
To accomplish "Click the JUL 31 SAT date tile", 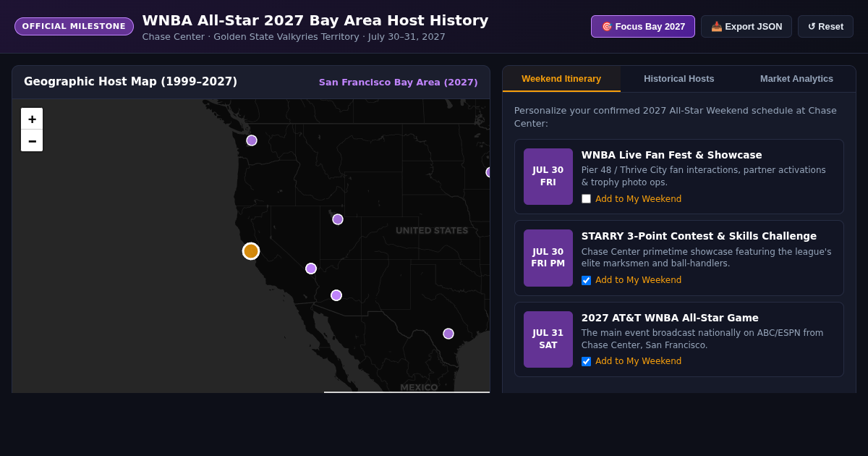I will click(x=548, y=339).
